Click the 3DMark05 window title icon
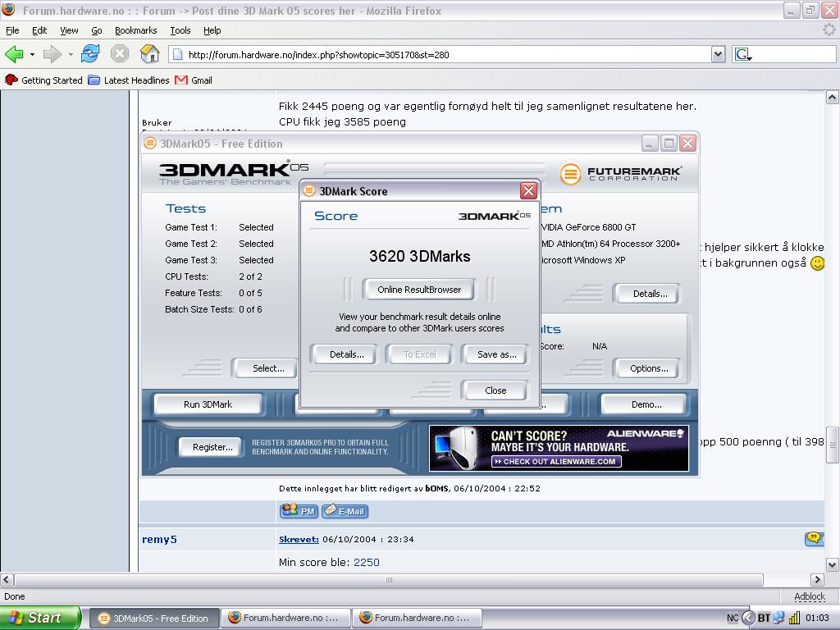Viewport: 840px width, 630px height. (150, 144)
